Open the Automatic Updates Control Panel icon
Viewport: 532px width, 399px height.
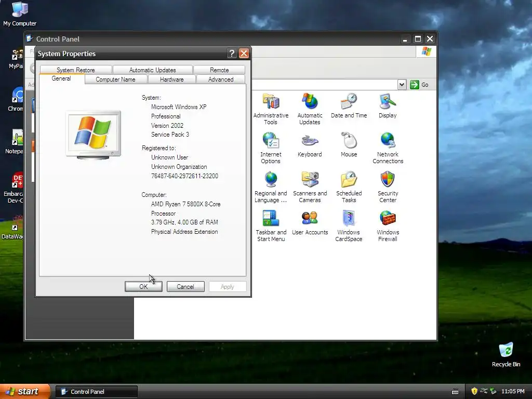310,109
